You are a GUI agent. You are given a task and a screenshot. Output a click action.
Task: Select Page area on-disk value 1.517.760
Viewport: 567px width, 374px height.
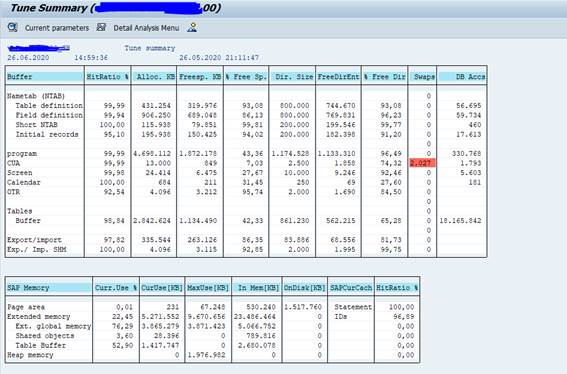tap(303, 307)
